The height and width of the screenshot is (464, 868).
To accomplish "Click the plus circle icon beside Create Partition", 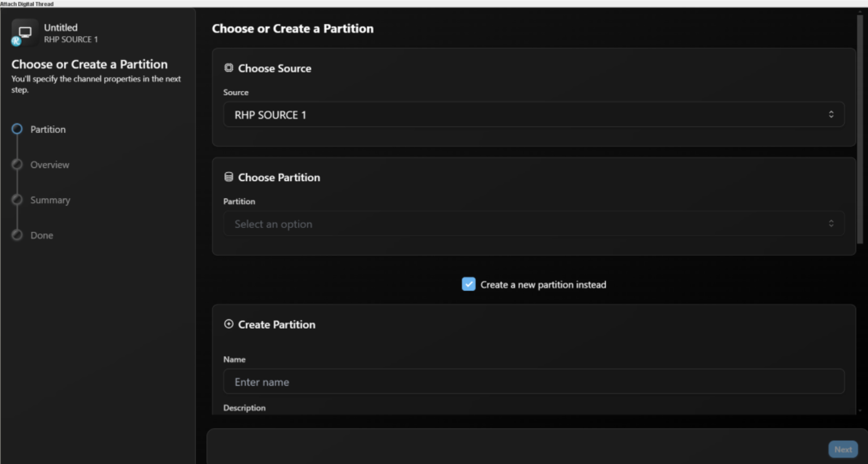I will [229, 324].
